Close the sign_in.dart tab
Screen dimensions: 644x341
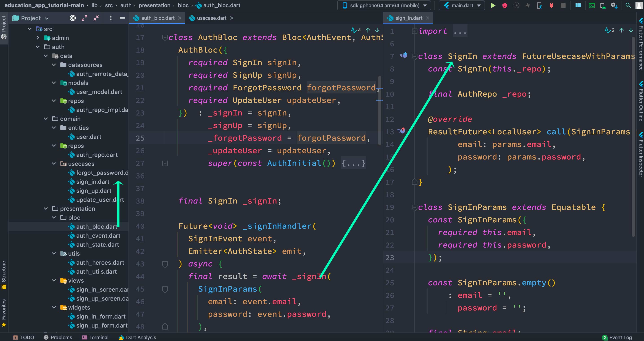(x=428, y=18)
